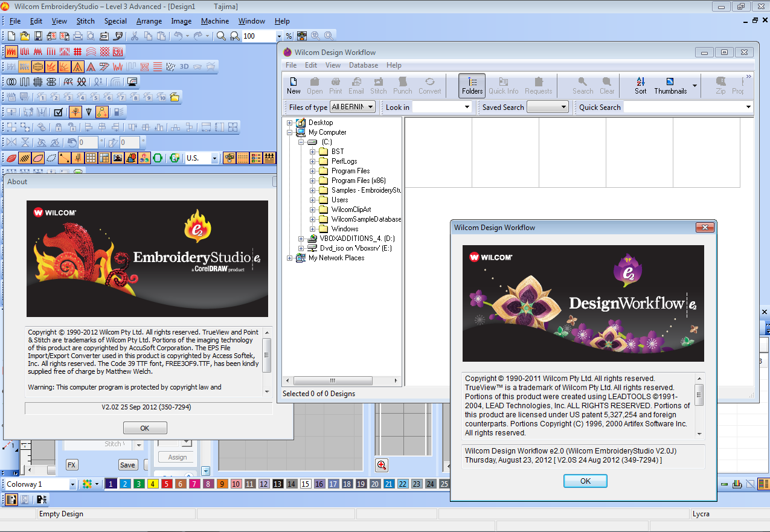This screenshot has width=770, height=532.
Task: Click the Cut scissors icon
Action: 135,36
